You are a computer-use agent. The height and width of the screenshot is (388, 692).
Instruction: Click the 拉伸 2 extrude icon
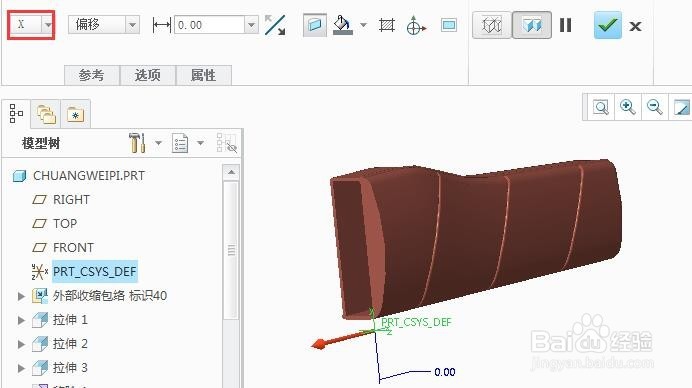[40, 343]
